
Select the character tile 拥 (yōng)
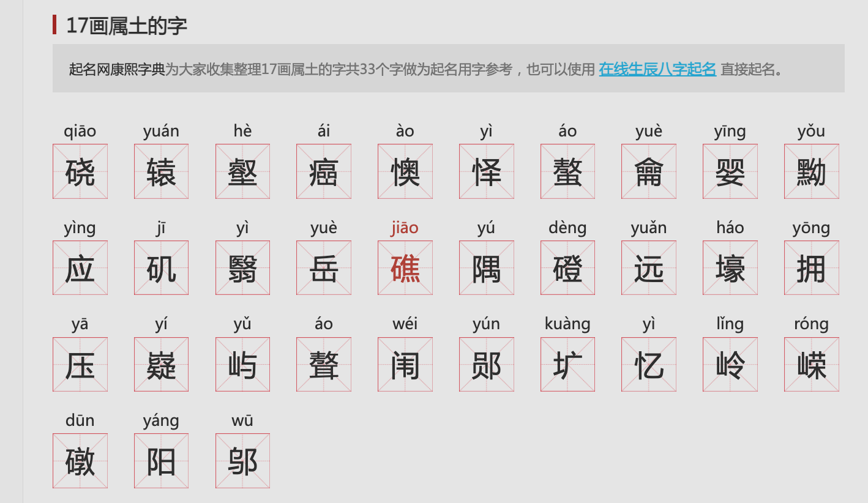click(812, 268)
